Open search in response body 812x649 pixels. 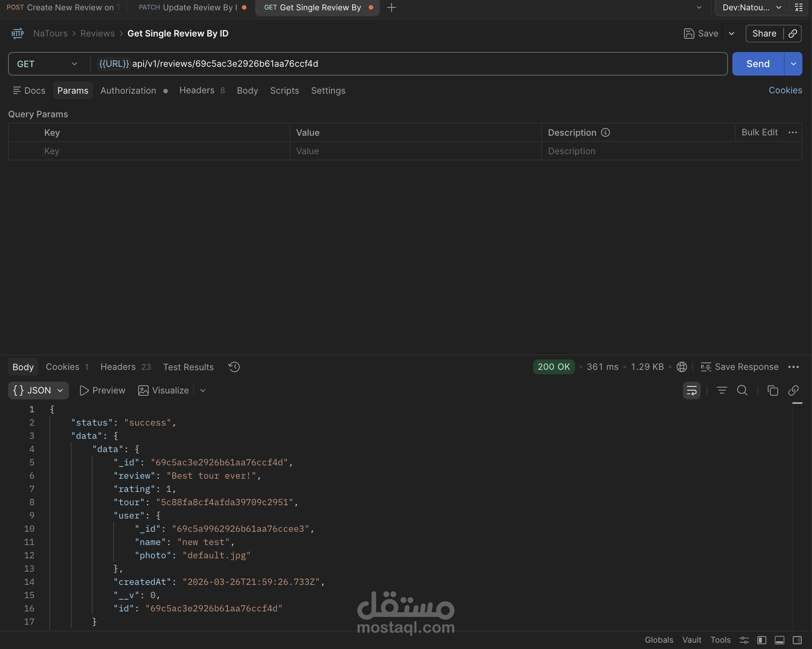[742, 391]
